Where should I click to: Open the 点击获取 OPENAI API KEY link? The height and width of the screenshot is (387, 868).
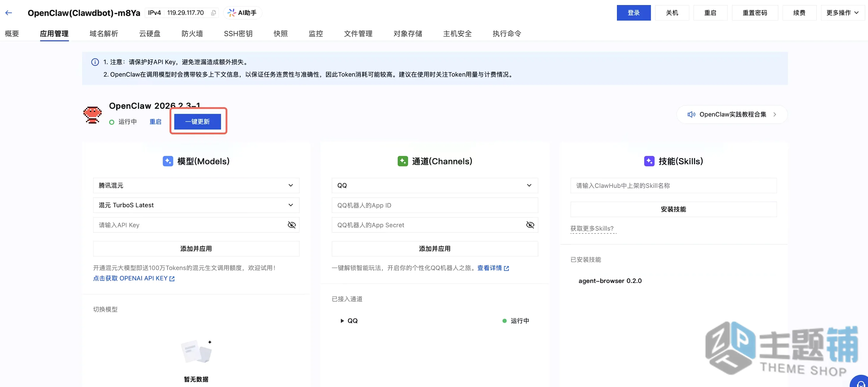pos(134,279)
